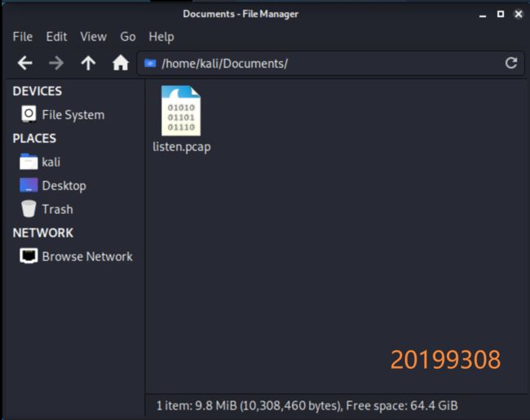Viewport: 530px width, 420px height.
Task: Select the listen.pcap file icon
Action: (x=181, y=111)
